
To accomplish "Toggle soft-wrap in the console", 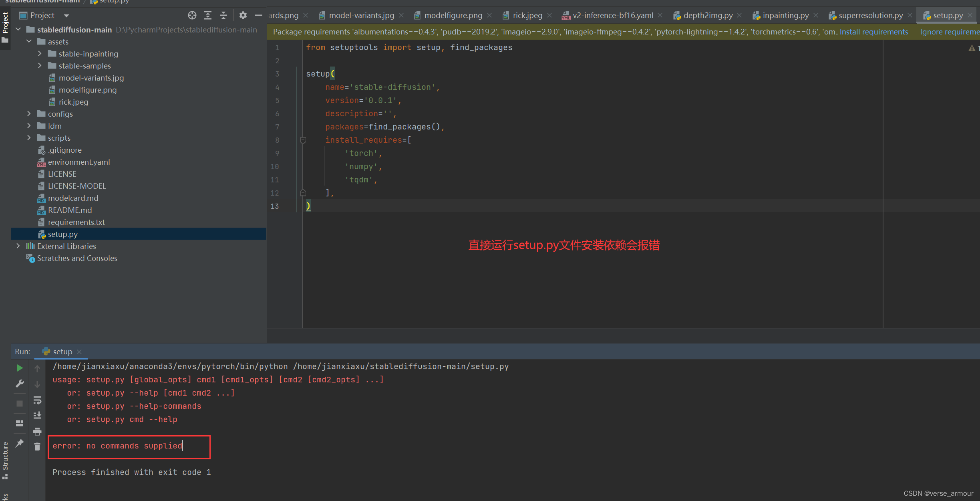I will coord(37,400).
